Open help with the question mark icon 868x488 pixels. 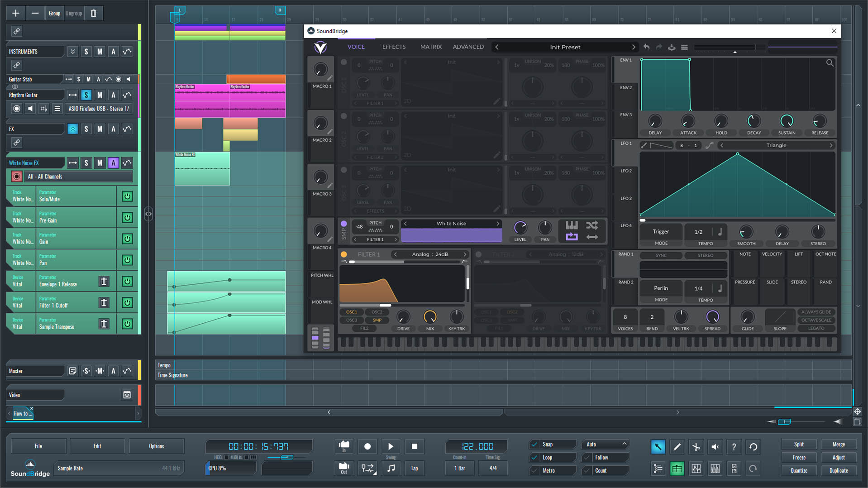point(734,447)
